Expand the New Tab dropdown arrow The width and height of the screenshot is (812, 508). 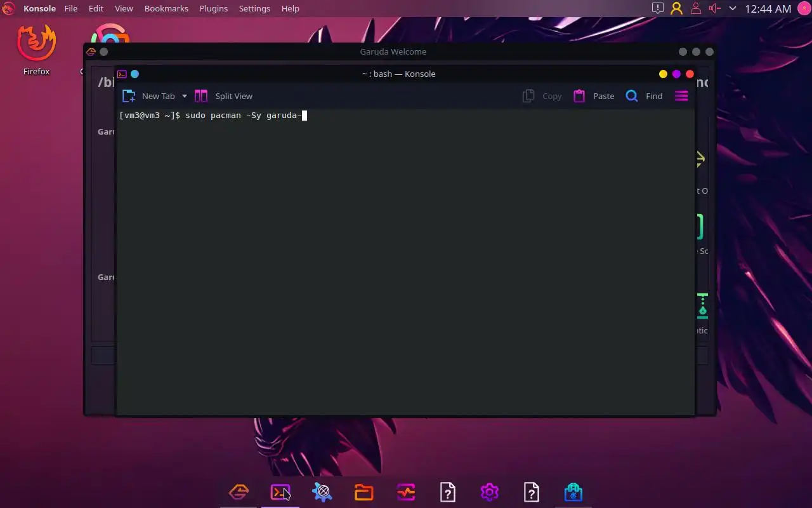(x=185, y=96)
